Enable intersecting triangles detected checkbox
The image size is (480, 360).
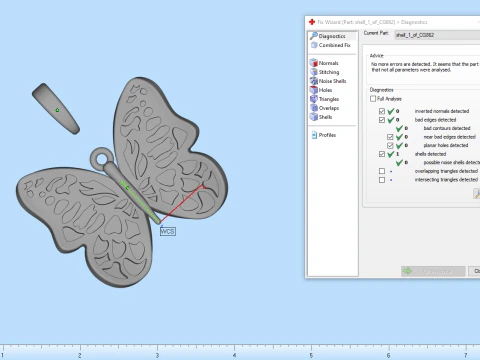click(x=382, y=180)
